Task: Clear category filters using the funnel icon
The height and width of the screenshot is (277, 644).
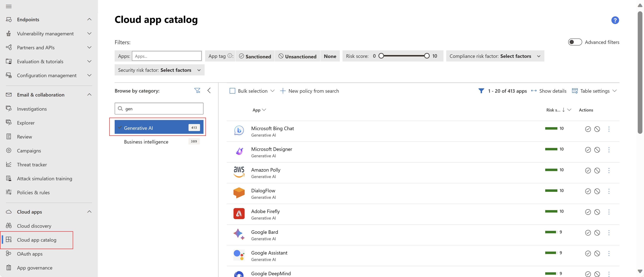Action: click(197, 90)
